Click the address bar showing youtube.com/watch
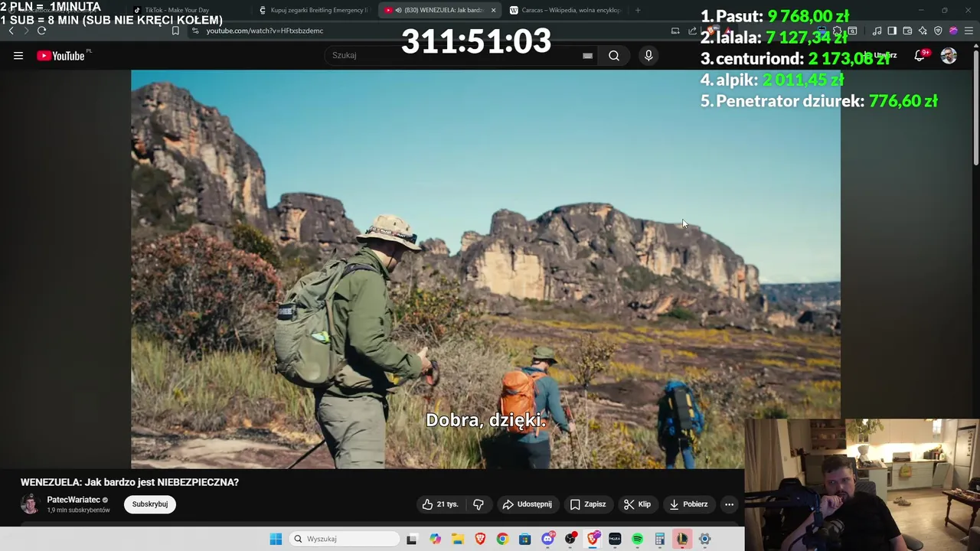The width and height of the screenshot is (980, 551). pos(429,31)
